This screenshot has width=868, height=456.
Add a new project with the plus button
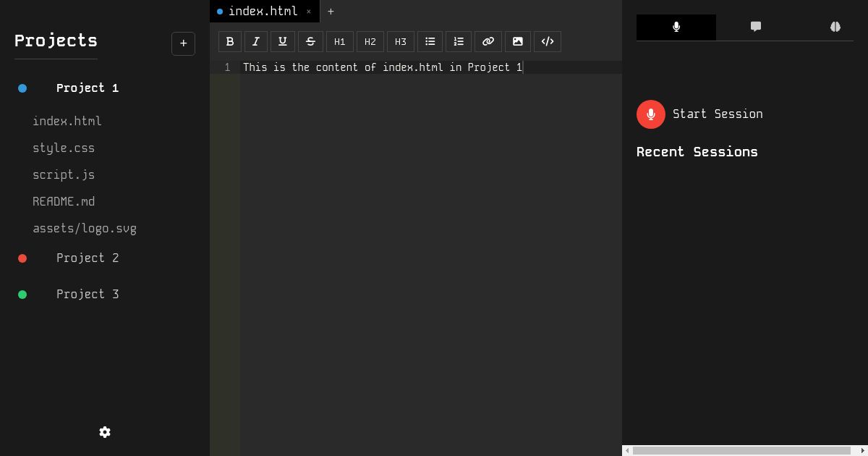tap(183, 43)
